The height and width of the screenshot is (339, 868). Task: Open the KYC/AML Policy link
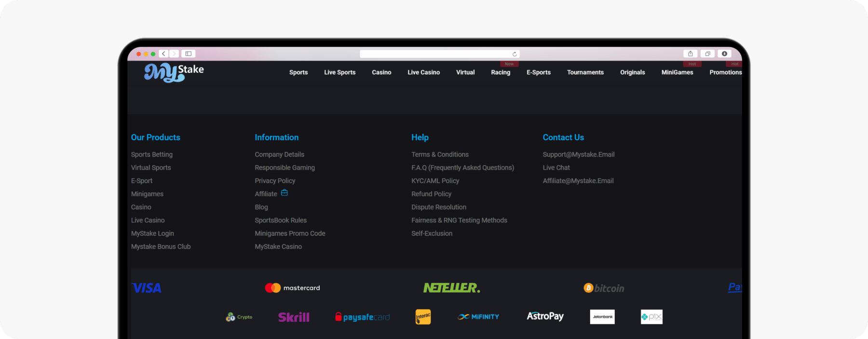[435, 181]
